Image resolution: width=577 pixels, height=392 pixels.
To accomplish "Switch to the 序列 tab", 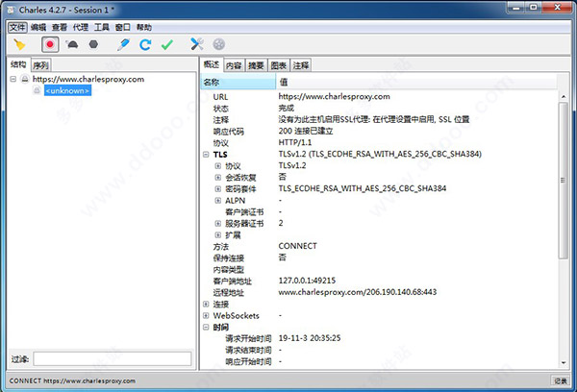I will click(40, 65).
